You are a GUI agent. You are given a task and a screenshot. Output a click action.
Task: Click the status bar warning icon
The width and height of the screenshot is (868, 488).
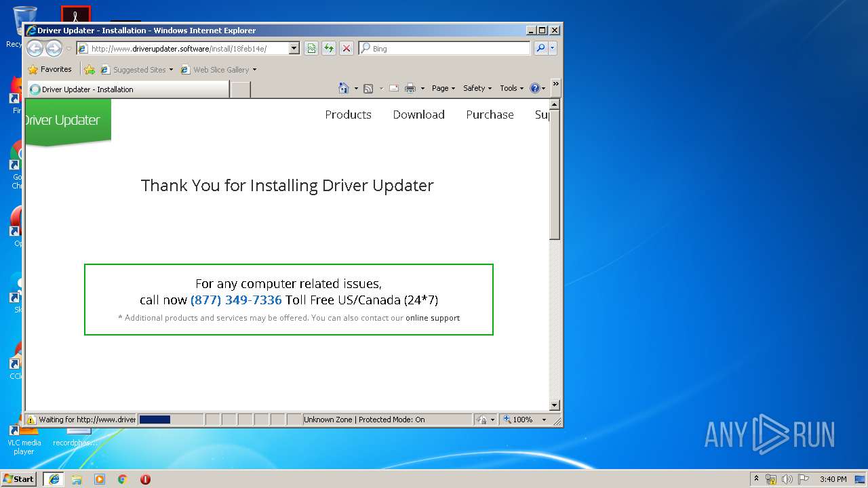click(x=31, y=420)
